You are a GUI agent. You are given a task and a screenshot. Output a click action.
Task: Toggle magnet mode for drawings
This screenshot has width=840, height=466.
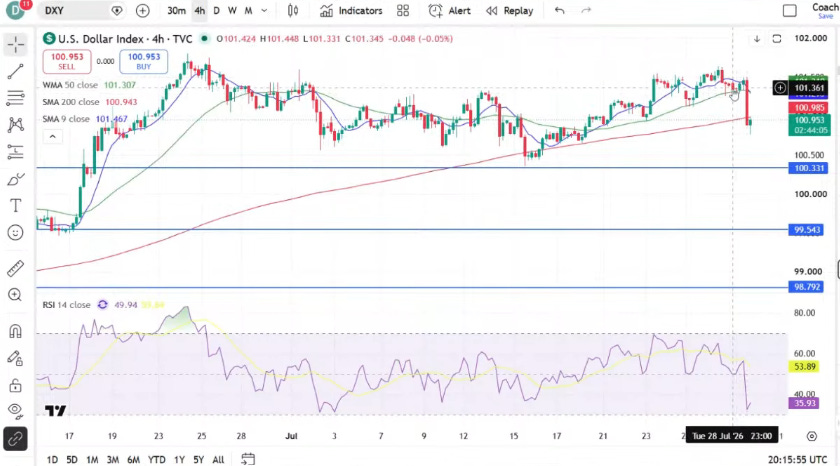16,331
